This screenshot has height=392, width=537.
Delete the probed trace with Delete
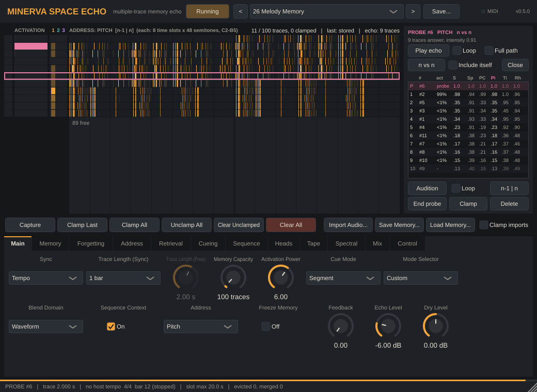pyautogui.click(x=509, y=204)
